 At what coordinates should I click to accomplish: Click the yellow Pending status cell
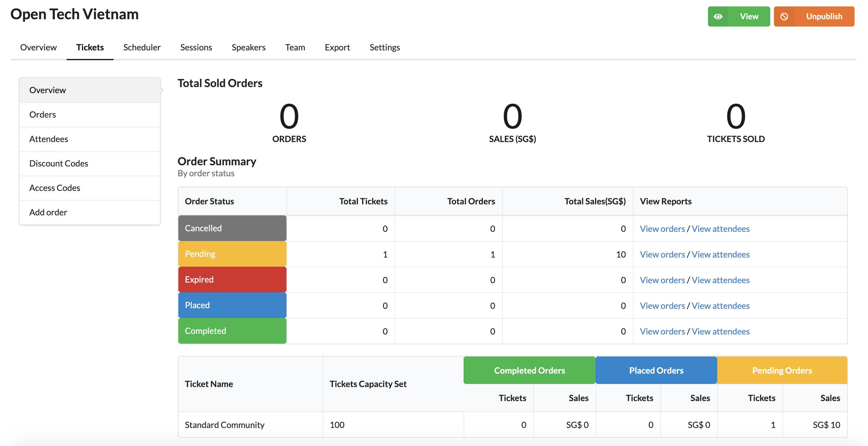(x=232, y=254)
